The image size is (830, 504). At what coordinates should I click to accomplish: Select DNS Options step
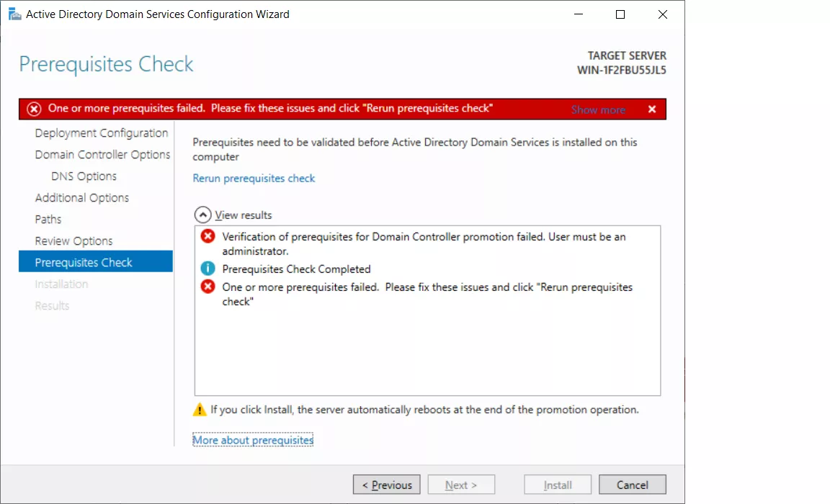pyautogui.click(x=84, y=176)
